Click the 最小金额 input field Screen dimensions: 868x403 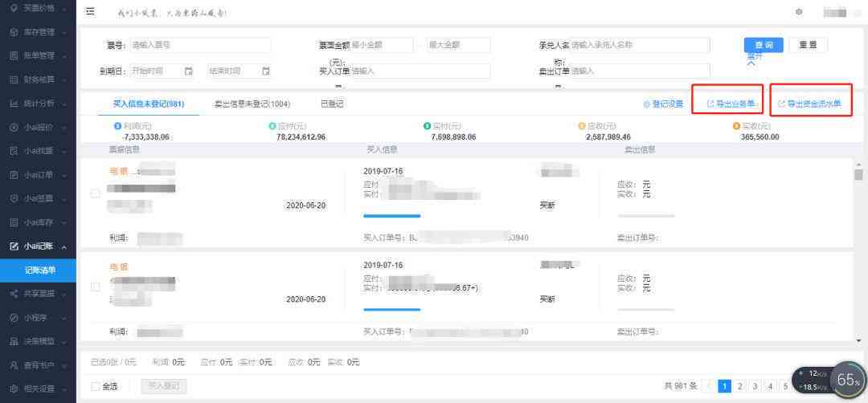(382, 45)
